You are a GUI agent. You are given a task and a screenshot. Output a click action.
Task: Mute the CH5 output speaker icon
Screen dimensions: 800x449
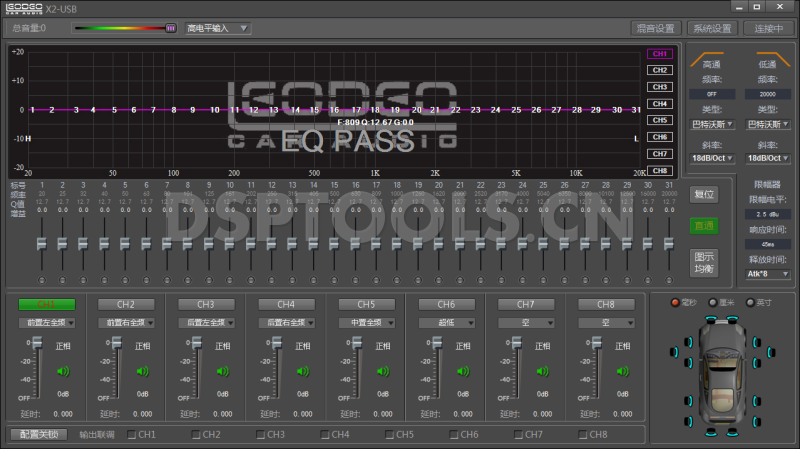tap(383, 371)
